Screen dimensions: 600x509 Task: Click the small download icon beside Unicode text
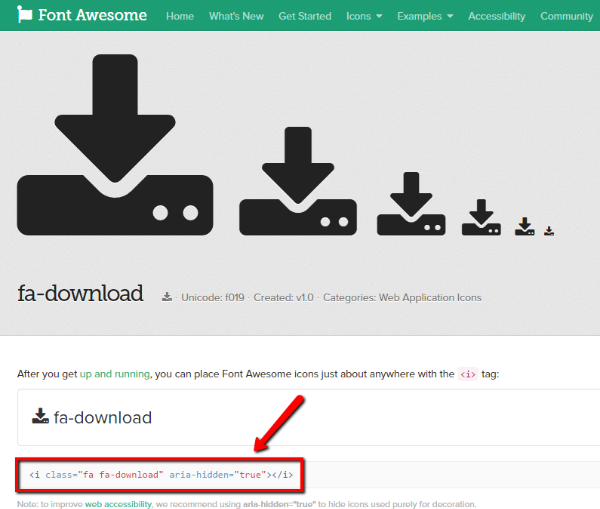[167, 297]
